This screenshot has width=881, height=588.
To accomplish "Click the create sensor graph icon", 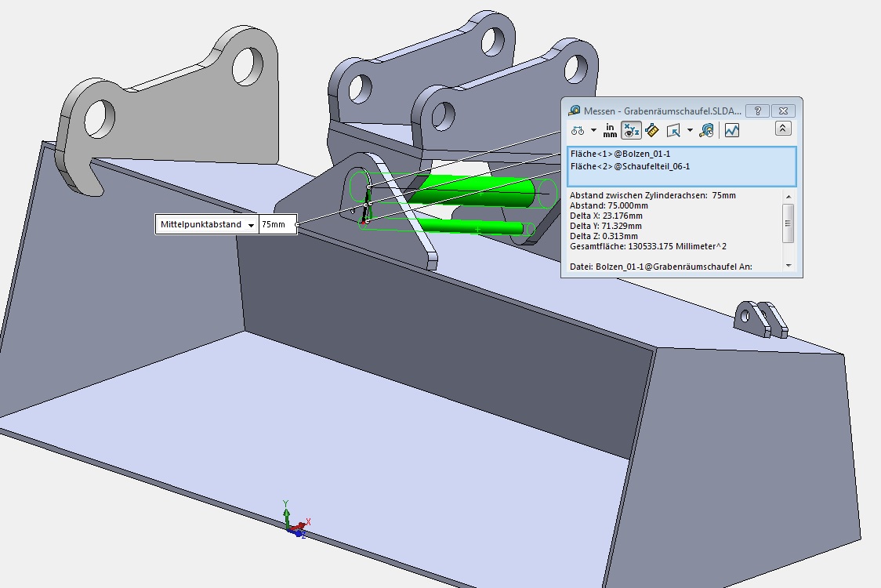I will click(x=732, y=131).
